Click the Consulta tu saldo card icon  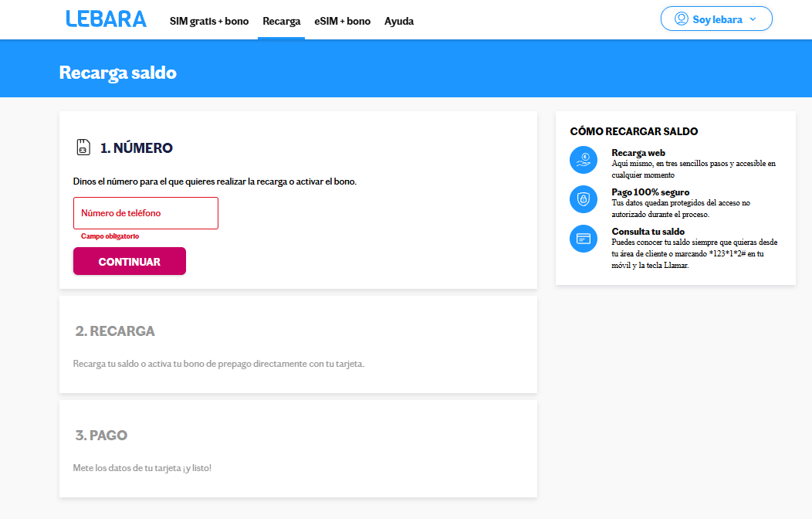pos(584,239)
